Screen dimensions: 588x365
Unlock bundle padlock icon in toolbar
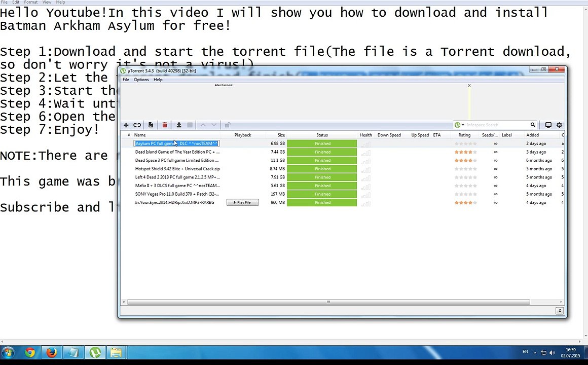tap(227, 125)
